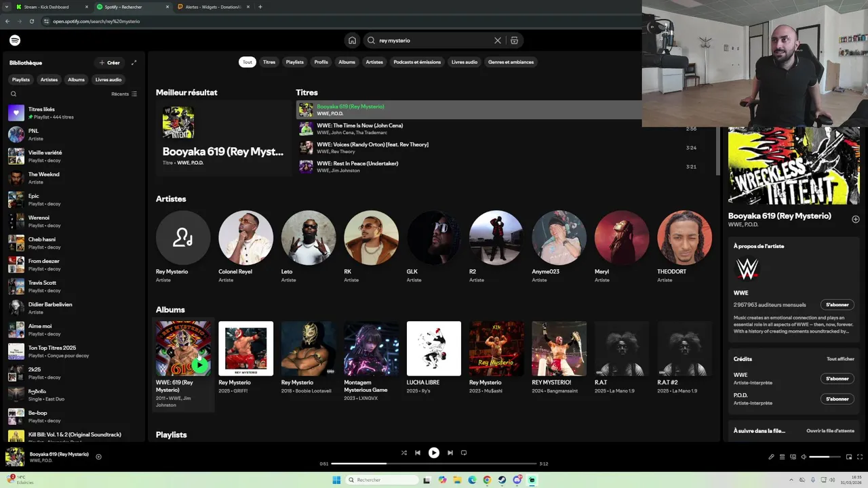Show Genres et ambiances results
This screenshot has height=488, width=868.
[511, 62]
